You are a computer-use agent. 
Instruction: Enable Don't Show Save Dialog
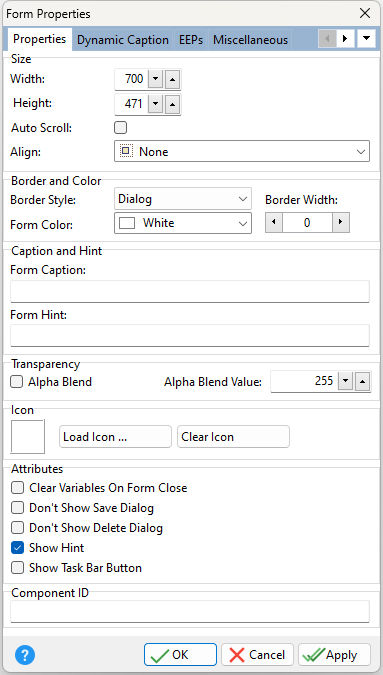point(17,508)
